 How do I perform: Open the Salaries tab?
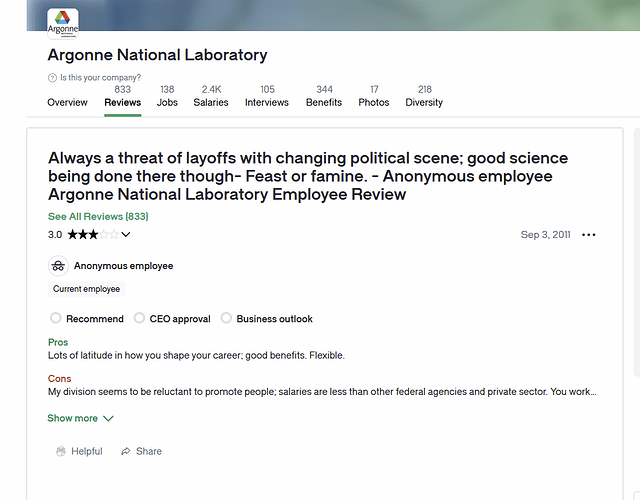pyautogui.click(x=211, y=96)
